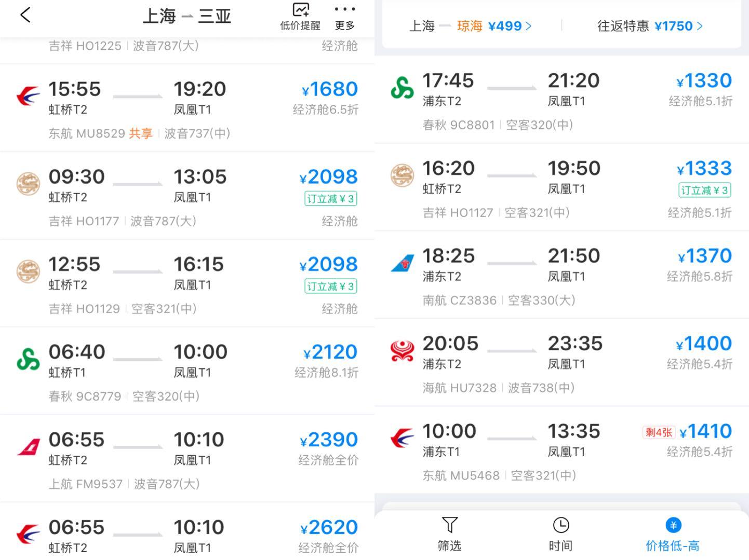
Task: Open the 往返特惠 ¥1750 round-trip deal
Action: (x=649, y=26)
